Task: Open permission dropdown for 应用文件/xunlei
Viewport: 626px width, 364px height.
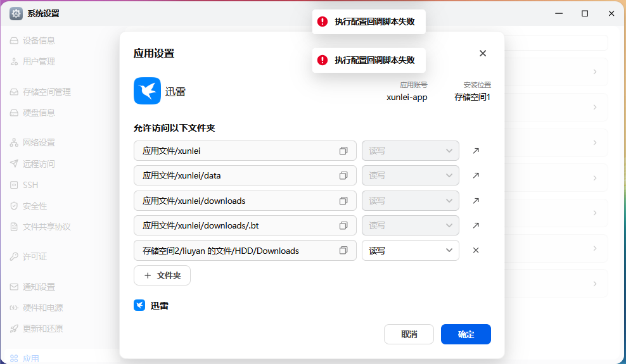Action: tap(411, 151)
